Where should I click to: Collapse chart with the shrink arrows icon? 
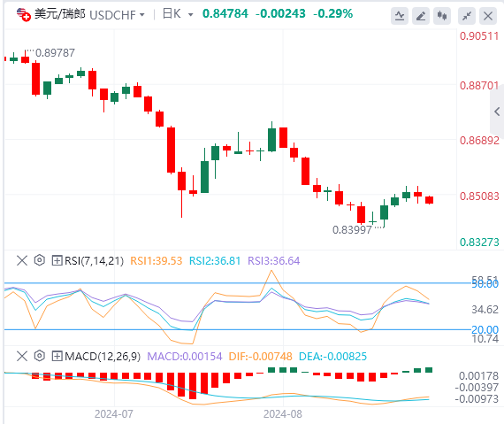pos(467,15)
